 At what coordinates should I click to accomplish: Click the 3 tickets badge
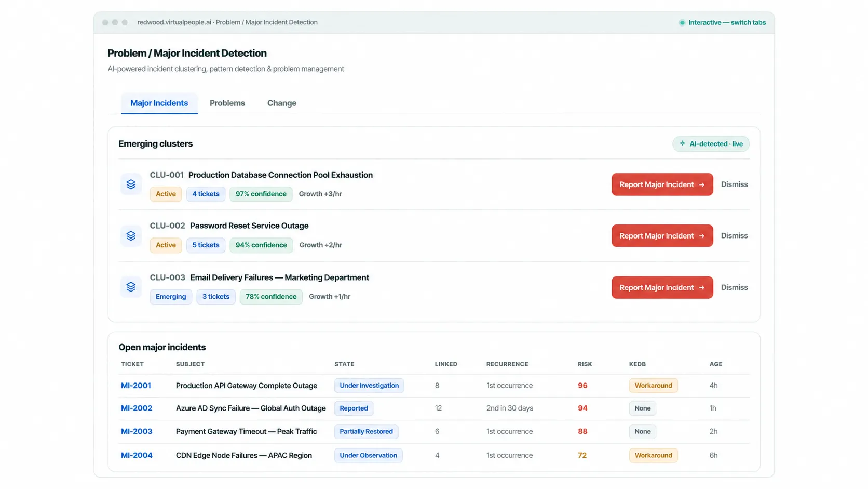pos(216,297)
